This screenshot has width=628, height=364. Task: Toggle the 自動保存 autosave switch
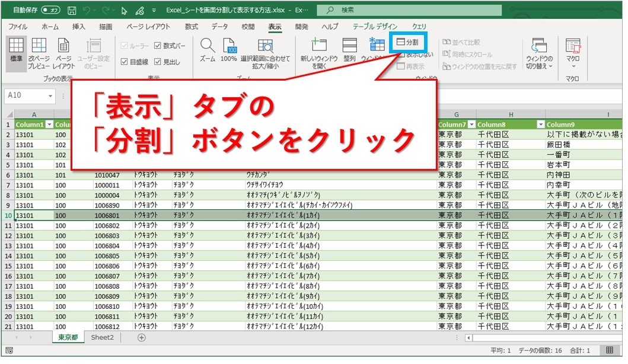pyautogui.click(x=50, y=10)
